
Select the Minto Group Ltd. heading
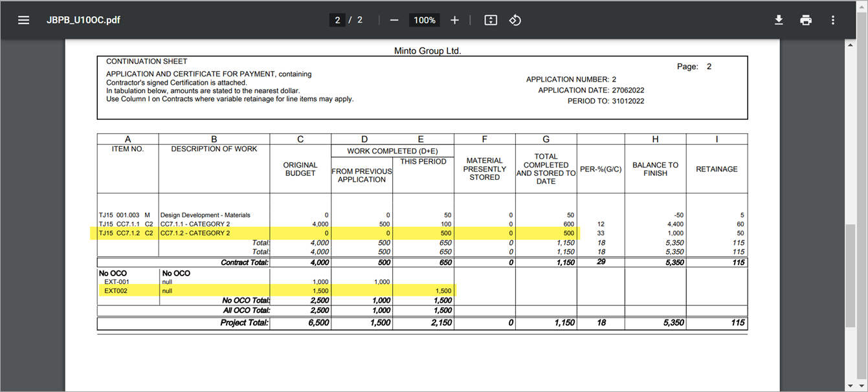[x=427, y=50]
